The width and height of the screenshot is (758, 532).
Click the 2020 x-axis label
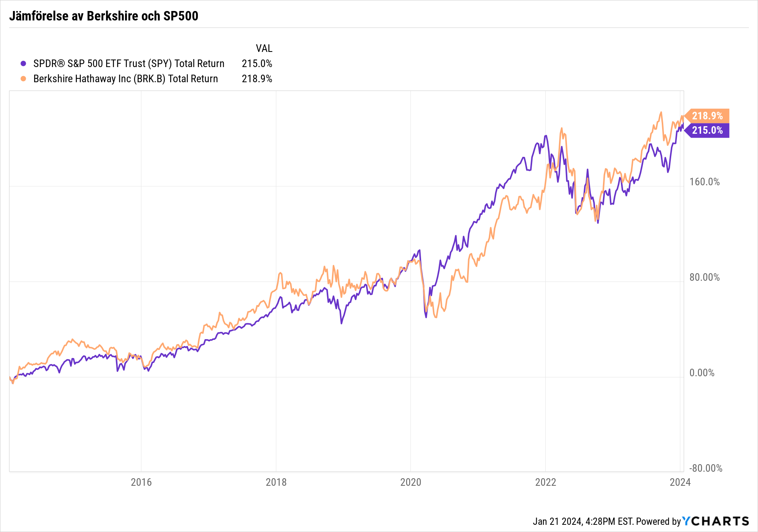410,482
